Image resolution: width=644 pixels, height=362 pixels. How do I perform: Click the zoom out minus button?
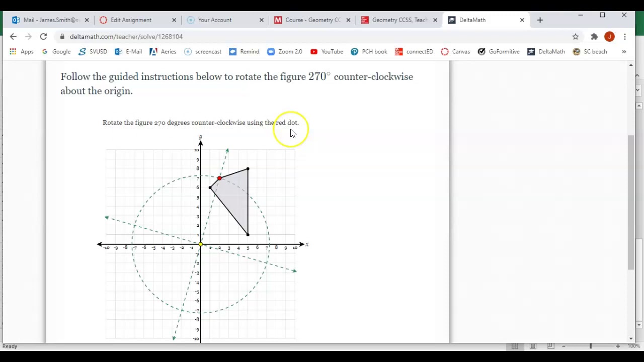(563, 346)
